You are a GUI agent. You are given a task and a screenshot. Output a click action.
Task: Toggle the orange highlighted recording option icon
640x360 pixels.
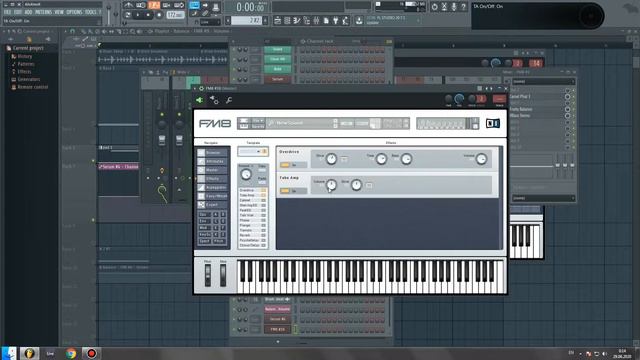point(154,5)
